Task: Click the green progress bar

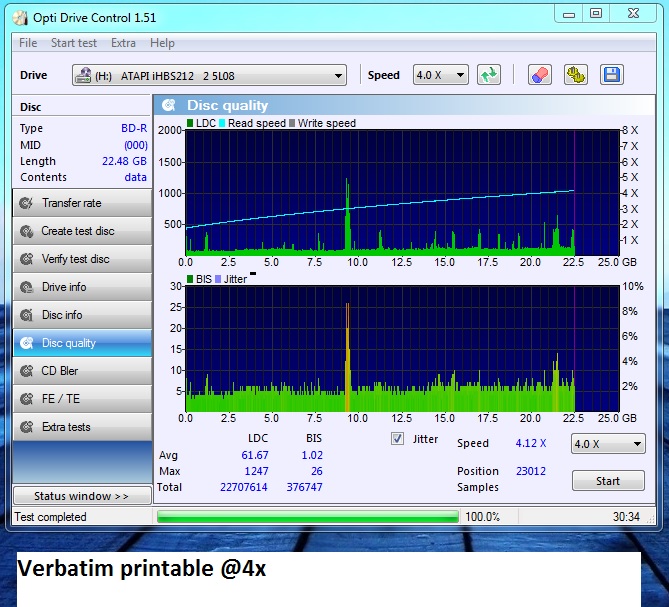Action: (308, 517)
